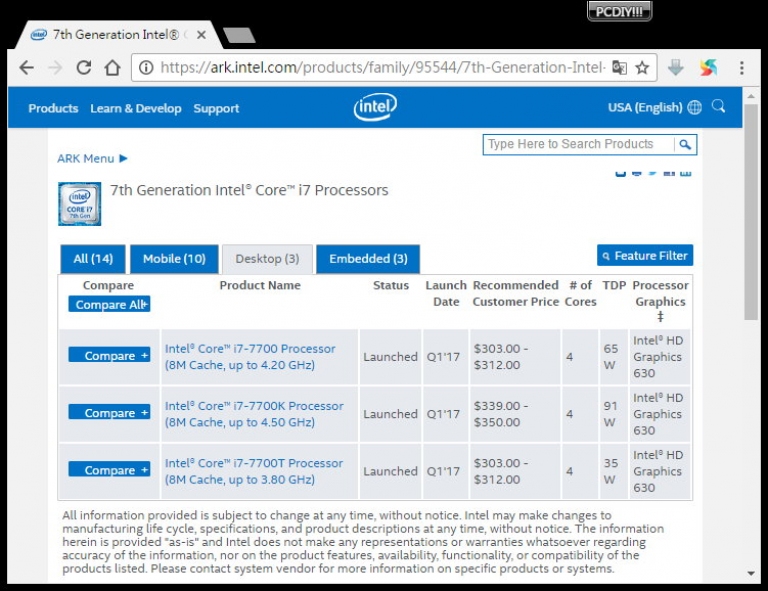The image size is (768, 591).
Task: Switch to All (14) tab
Action: click(x=93, y=259)
